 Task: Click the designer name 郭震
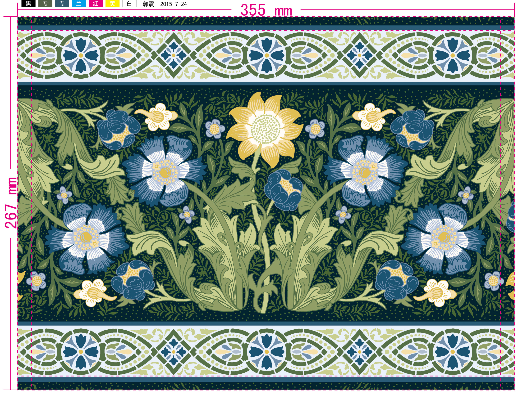coord(148,4)
